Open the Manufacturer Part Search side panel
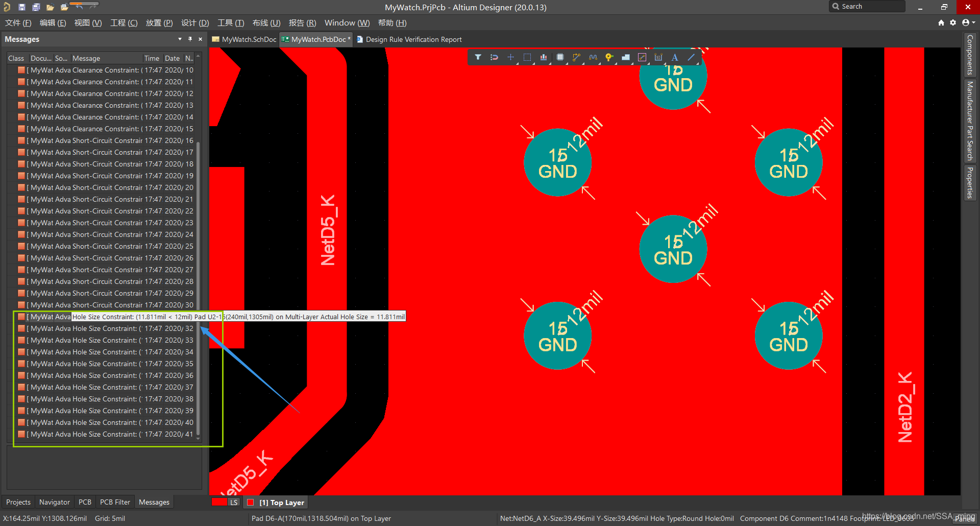Image resolution: width=980 pixels, height=526 pixels. (x=970, y=121)
